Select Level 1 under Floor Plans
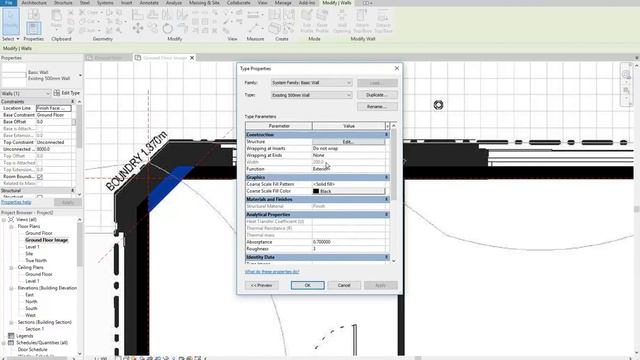Screen dimensions: 640x360 pos(32,247)
